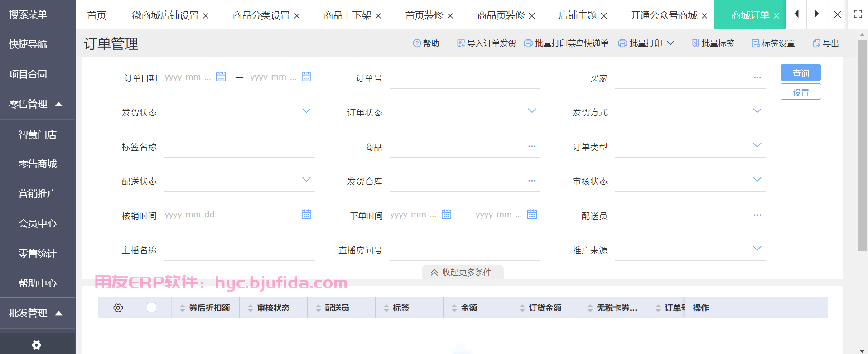This screenshot has width=868, height=354.
Task: Expand 配送状态 dropdown
Action: (306, 180)
